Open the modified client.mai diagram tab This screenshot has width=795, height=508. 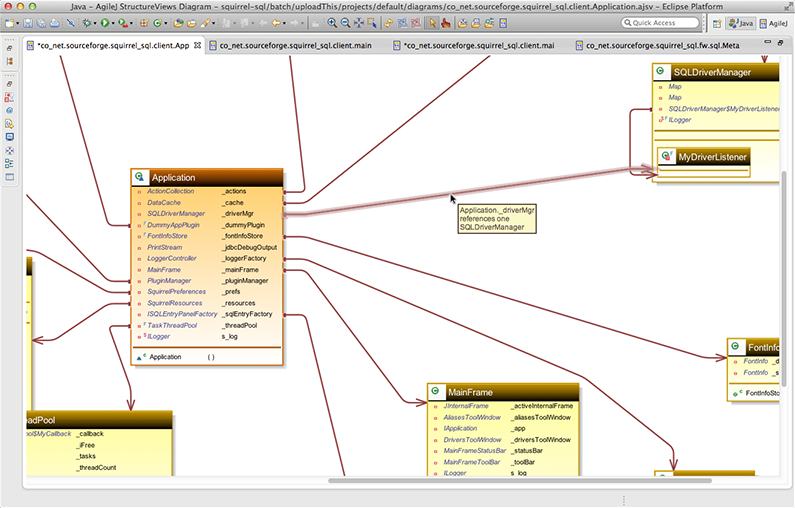[x=479, y=46]
